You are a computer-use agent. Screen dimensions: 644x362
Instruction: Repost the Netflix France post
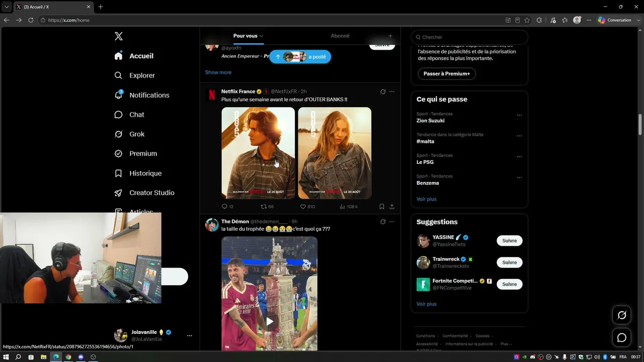[267, 207]
